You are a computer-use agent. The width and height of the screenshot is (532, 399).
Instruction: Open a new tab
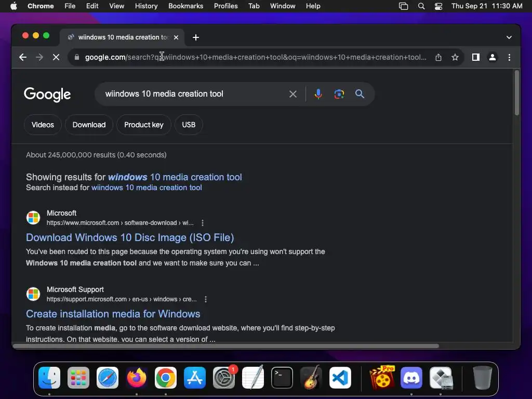coord(196,37)
